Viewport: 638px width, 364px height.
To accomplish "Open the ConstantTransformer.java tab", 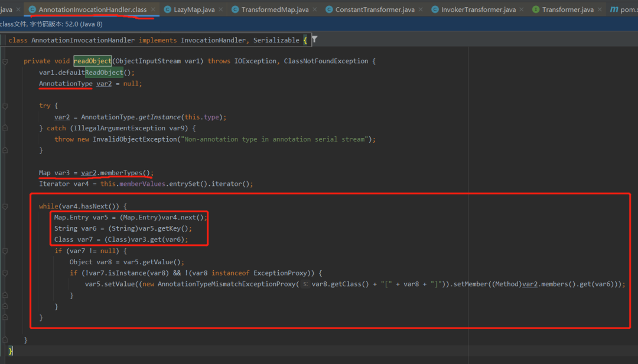I will (x=375, y=9).
